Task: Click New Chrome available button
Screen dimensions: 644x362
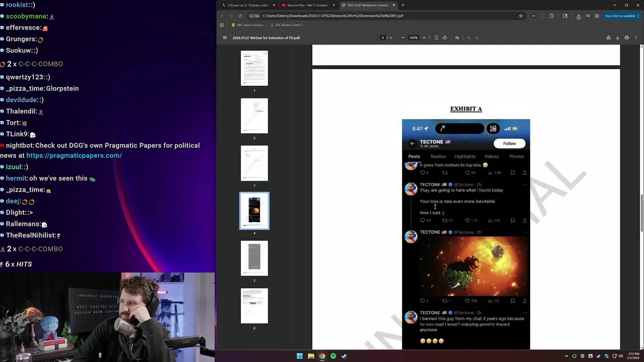Action: 621,16
